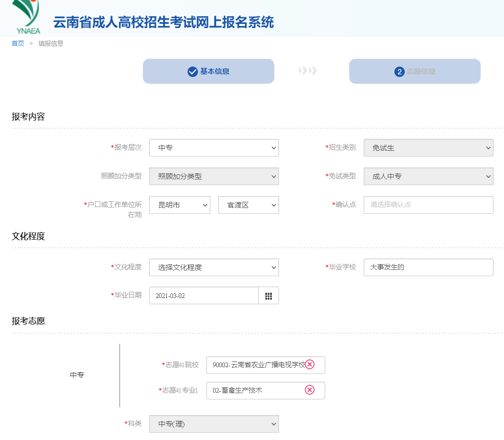Viewport: 504px width, 440px height.
Task: Open the 科类 dropdown showing 中专(理)
Action: pos(214,424)
